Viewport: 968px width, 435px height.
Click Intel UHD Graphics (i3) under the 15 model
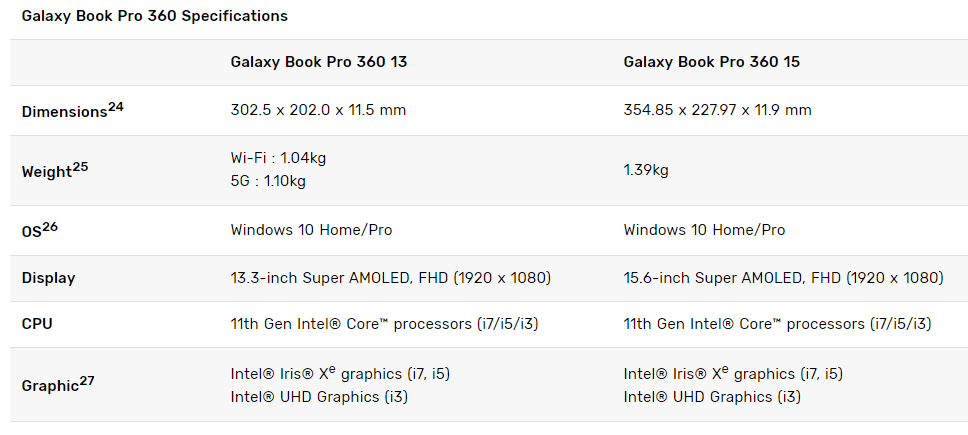click(712, 397)
